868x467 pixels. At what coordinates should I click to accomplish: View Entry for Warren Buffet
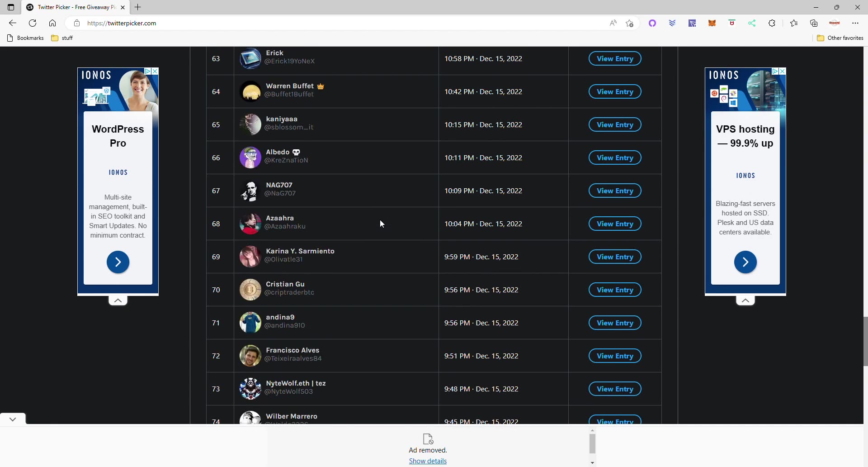[614, 91]
